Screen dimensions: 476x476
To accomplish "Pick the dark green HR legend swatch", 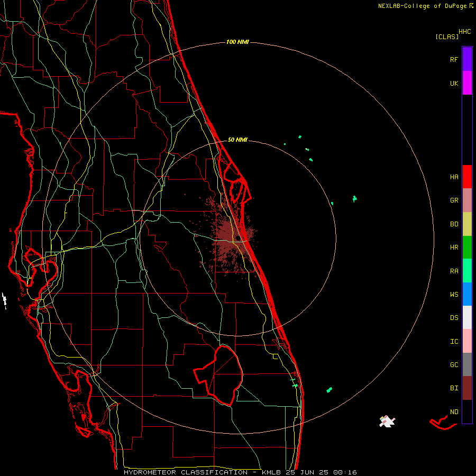I will [467, 248].
